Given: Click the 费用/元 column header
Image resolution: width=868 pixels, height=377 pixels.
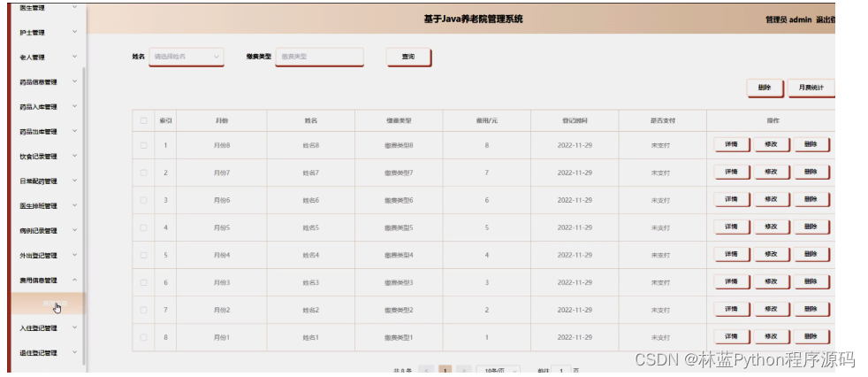Looking at the screenshot, I should (x=486, y=120).
